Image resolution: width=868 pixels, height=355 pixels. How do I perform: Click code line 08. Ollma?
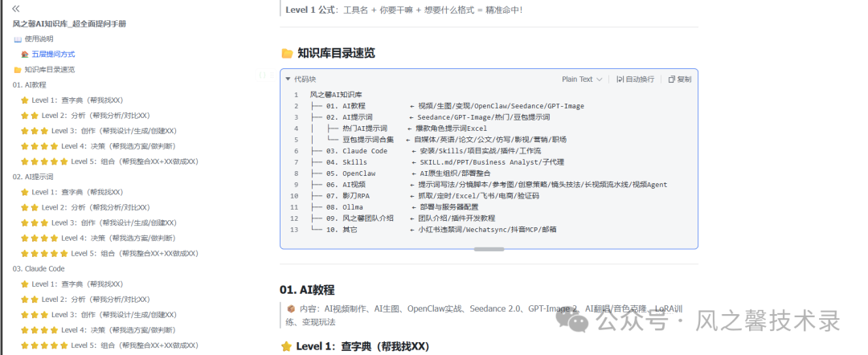point(394,207)
